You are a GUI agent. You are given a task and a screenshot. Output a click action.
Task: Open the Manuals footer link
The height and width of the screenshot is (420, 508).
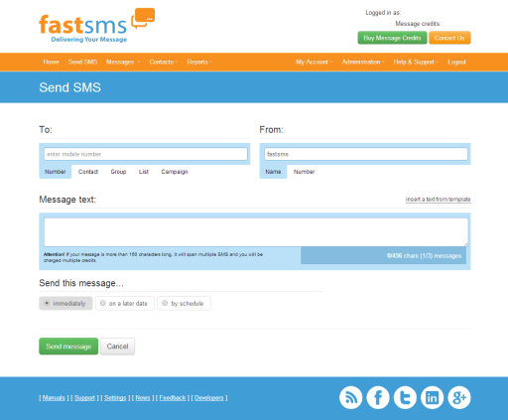pos(54,397)
